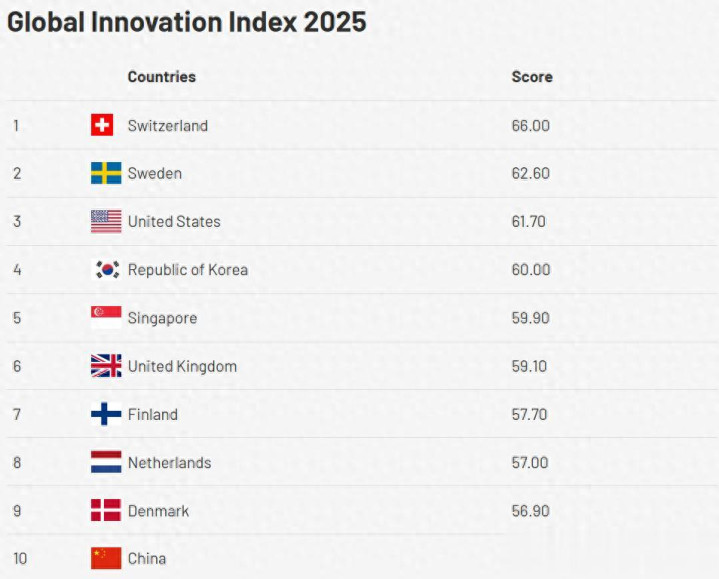Click the United States flag icon
The image size is (719, 579).
106,221
